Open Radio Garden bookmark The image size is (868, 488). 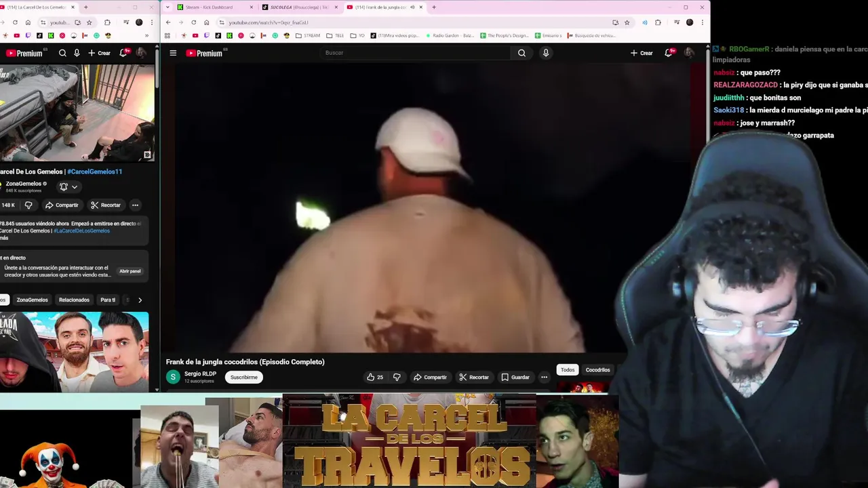click(x=449, y=35)
